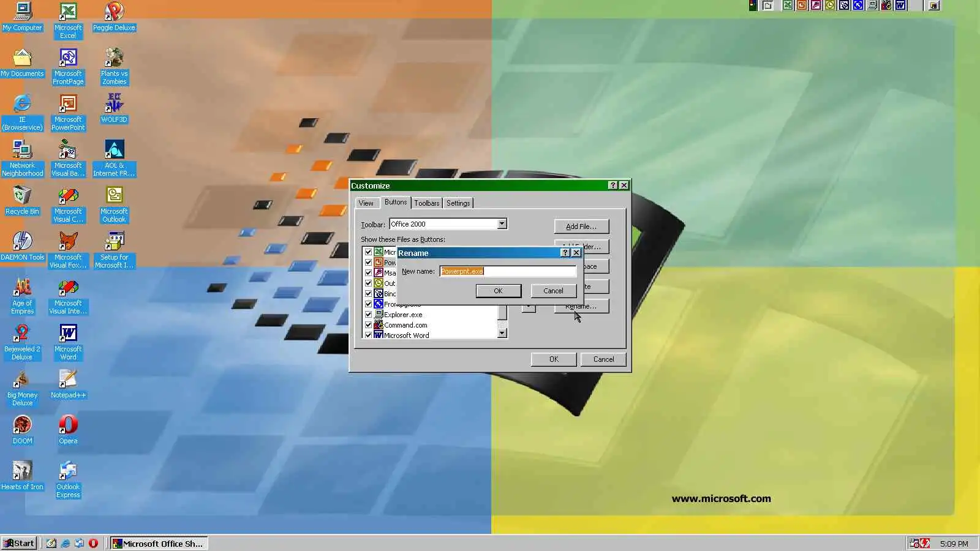Image resolution: width=980 pixels, height=551 pixels.
Task: Click Cancel in the Rename dialog
Action: (553, 291)
